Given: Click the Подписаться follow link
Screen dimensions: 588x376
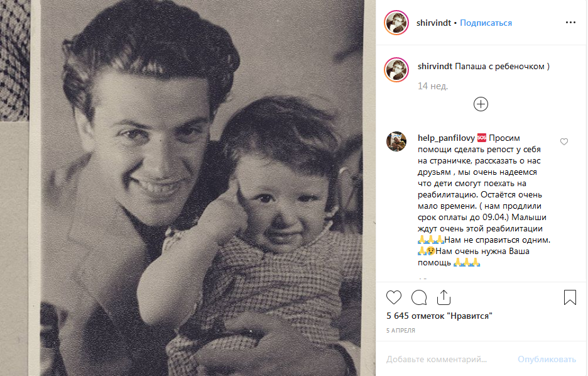Looking at the screenshot, I should click(486, 23).
